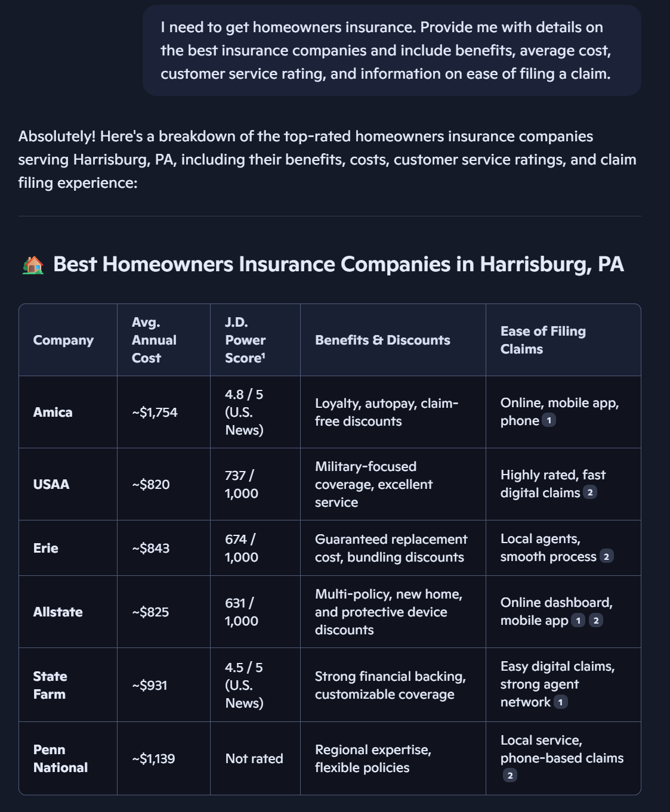Screen dimensions: 670x812
Task: Select the "674 / 1,000" score
Action: click(x=242, y=548)
